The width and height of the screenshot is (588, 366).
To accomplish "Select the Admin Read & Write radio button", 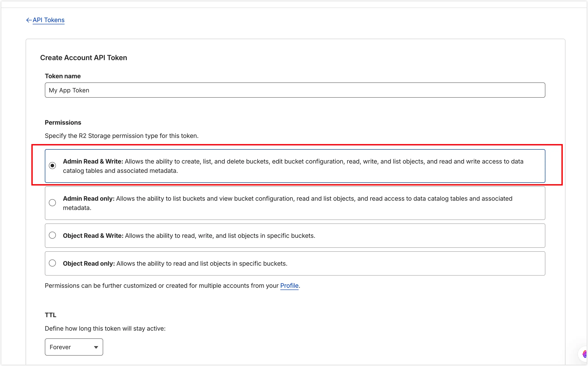I will [52, 166].
